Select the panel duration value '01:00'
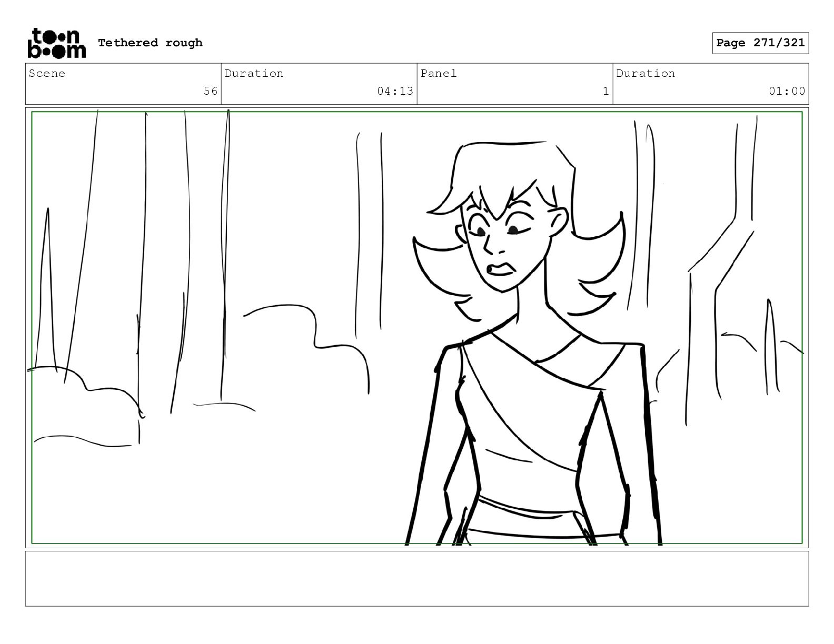834x644 pixels. (787, 91)
